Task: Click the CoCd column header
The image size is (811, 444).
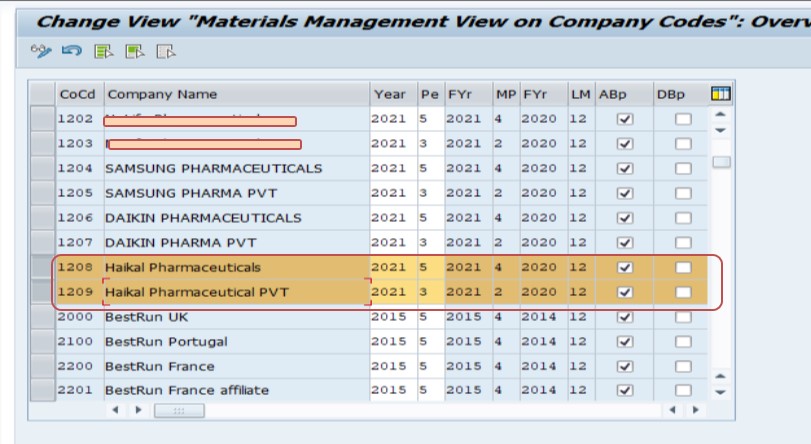Action: (80, 94)
